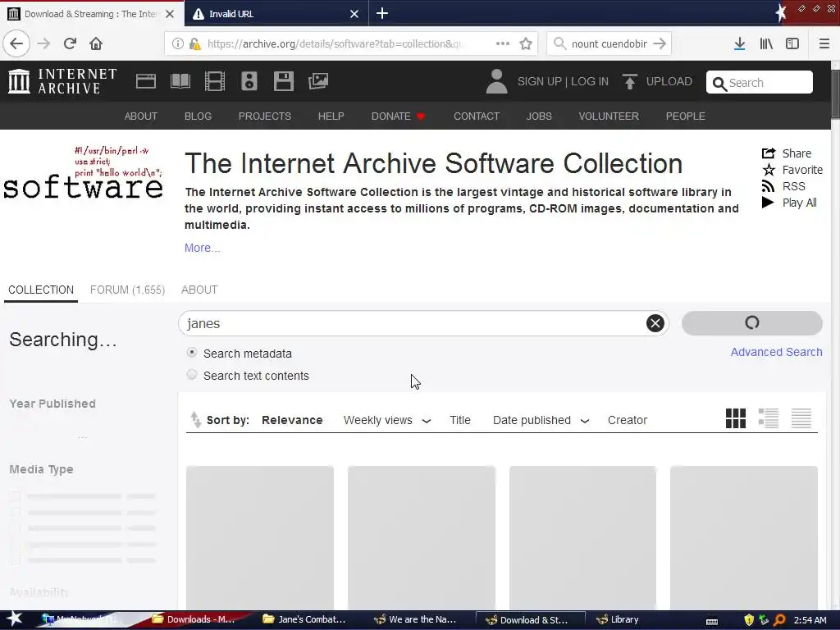
Task: Open HELP in the navigation bar
Action: coord(331,116)
